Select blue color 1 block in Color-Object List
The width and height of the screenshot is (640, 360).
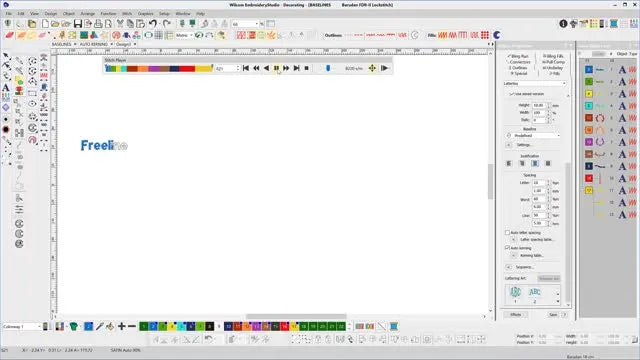589,70
